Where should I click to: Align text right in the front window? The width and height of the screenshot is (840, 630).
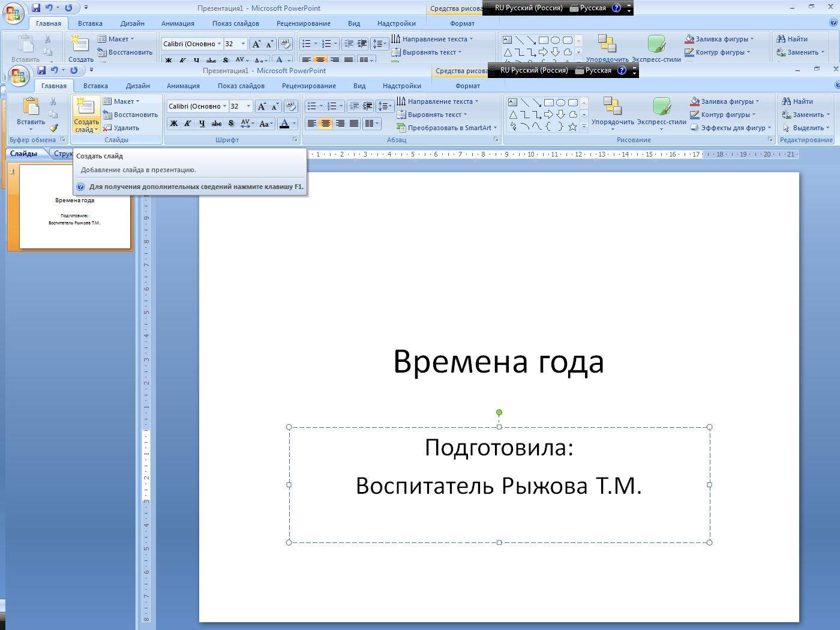340,124
